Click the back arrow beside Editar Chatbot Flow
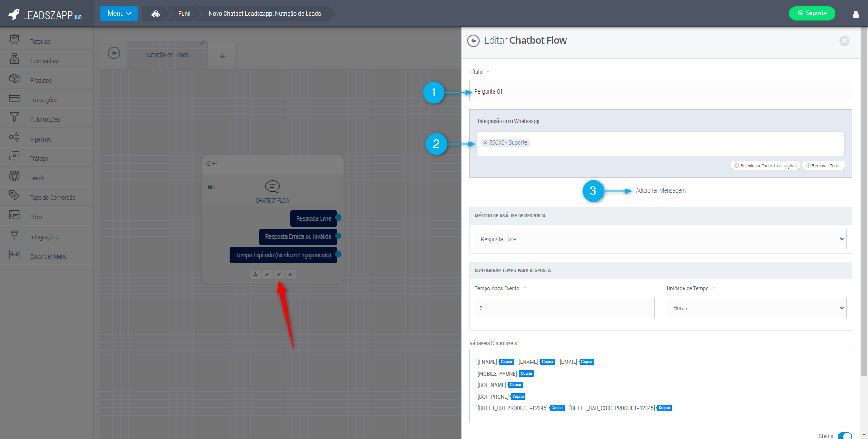The height and width of the screenshot is (439, 868). coord(473,41)
